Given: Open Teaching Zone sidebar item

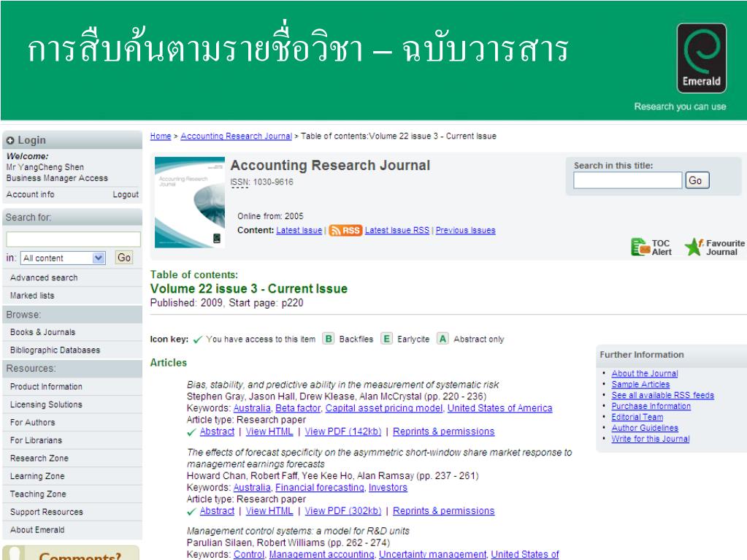Looking at the screenshot, I should [x=38, y=494].
